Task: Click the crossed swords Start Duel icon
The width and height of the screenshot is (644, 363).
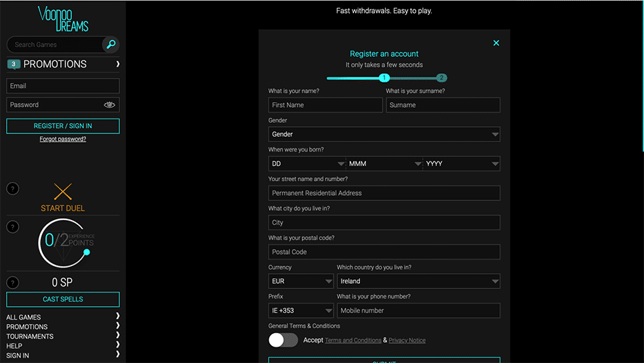Action: point(63,192)
